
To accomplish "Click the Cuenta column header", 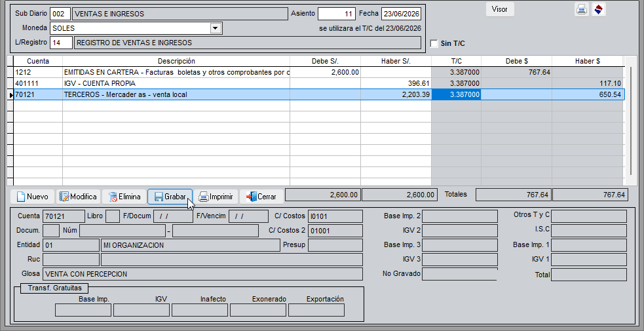I will (38, 61).
